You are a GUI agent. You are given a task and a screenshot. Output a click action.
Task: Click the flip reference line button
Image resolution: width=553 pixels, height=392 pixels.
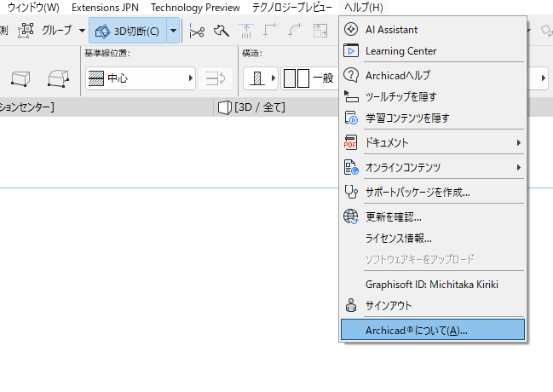[x=216, y=78]
